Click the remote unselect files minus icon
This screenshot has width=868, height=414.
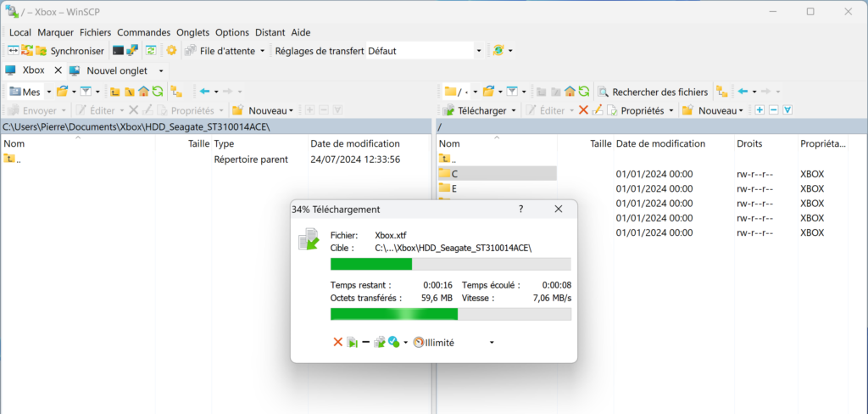coord(773,110)
